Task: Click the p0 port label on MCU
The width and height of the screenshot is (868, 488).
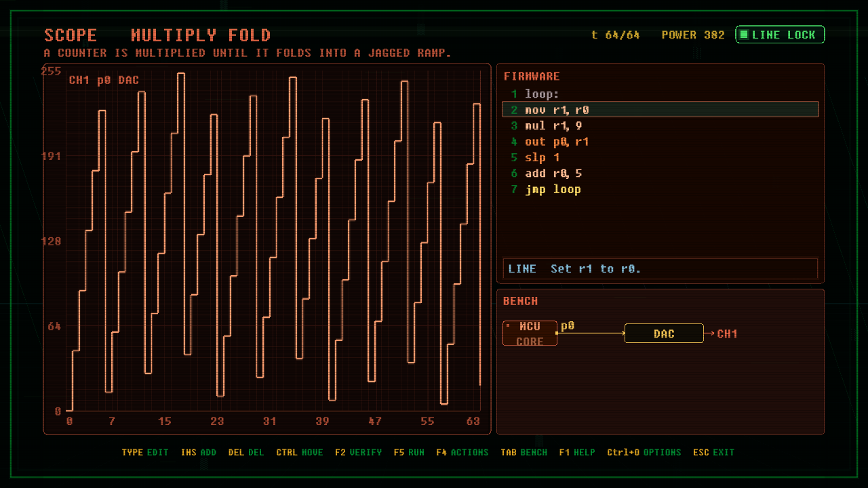Action: (x=568, y=326)
